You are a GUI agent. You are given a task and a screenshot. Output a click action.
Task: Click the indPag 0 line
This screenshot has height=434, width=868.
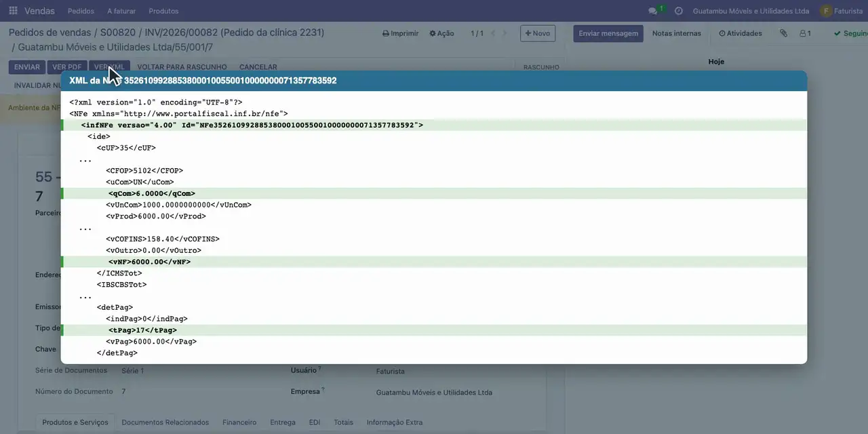click(146, 319)
